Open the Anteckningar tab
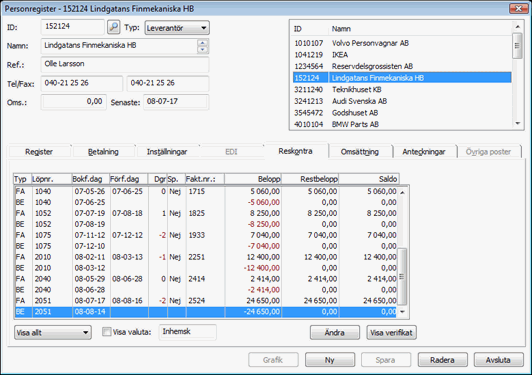 pos(424,152)
